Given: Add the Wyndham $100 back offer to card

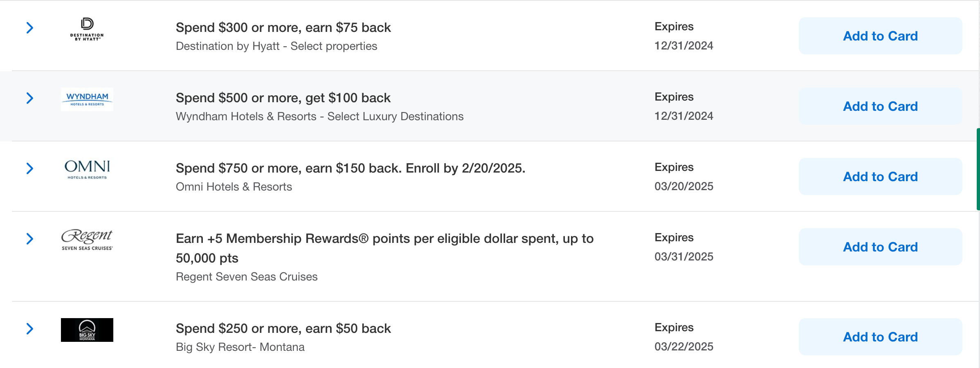Looking at the screenshot, I should 880,106.
